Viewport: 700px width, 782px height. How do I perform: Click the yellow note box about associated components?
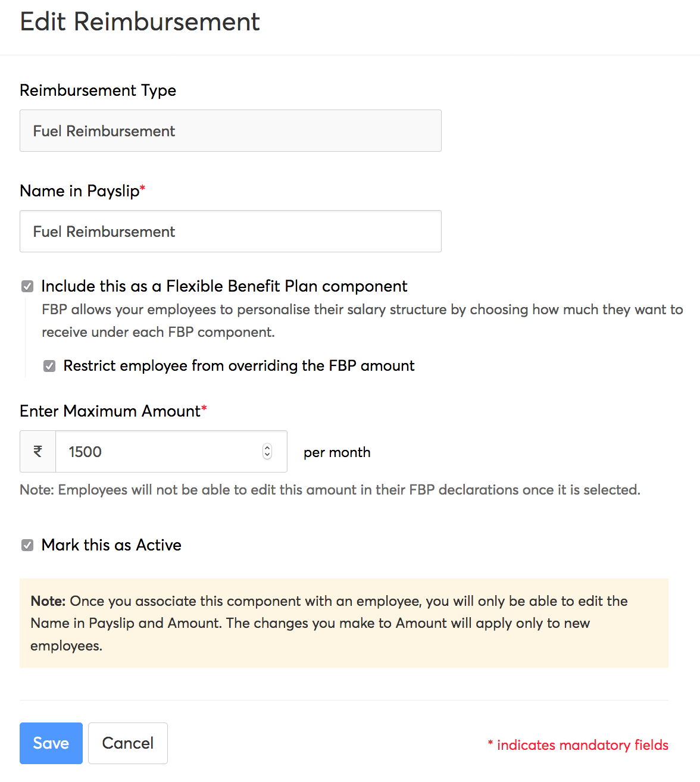pyautogui.click(x=343, y=623)
